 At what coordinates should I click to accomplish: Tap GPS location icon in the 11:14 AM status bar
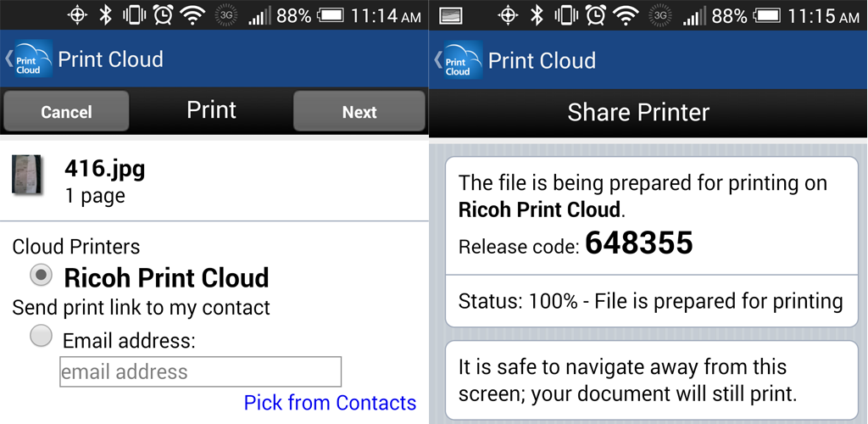[77, 15]
